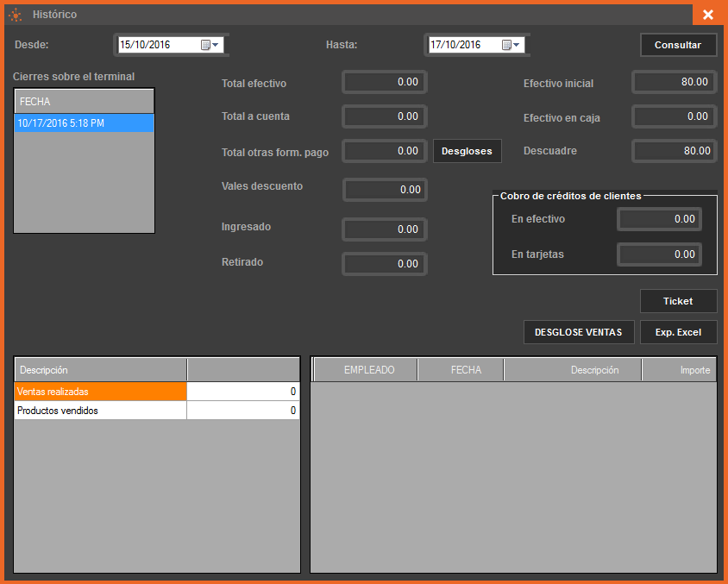Click the Descuadre amount field

(x=675, y=151)
